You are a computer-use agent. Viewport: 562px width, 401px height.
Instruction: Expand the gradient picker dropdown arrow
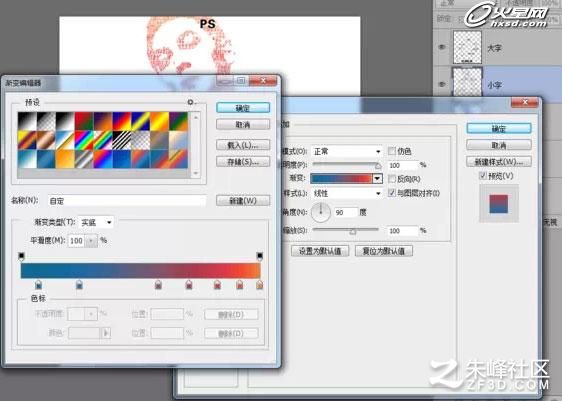click(377, 178)
